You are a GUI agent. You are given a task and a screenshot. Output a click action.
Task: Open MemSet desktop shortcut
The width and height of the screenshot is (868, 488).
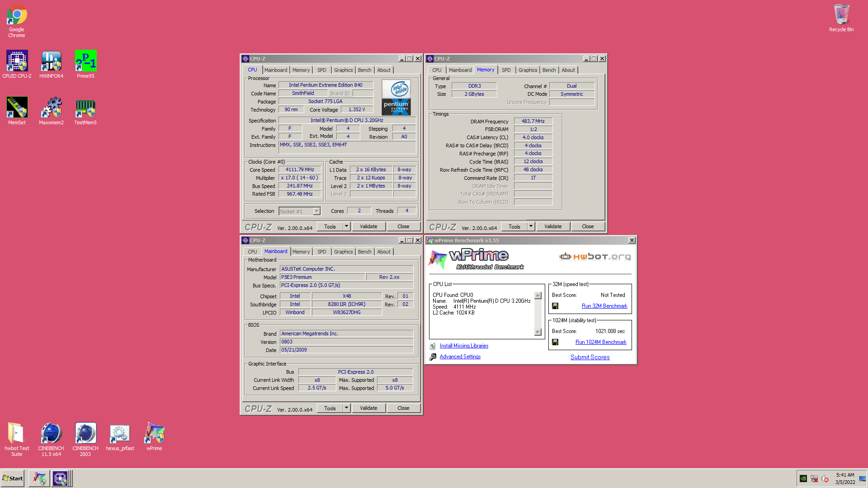coord(17,111)
